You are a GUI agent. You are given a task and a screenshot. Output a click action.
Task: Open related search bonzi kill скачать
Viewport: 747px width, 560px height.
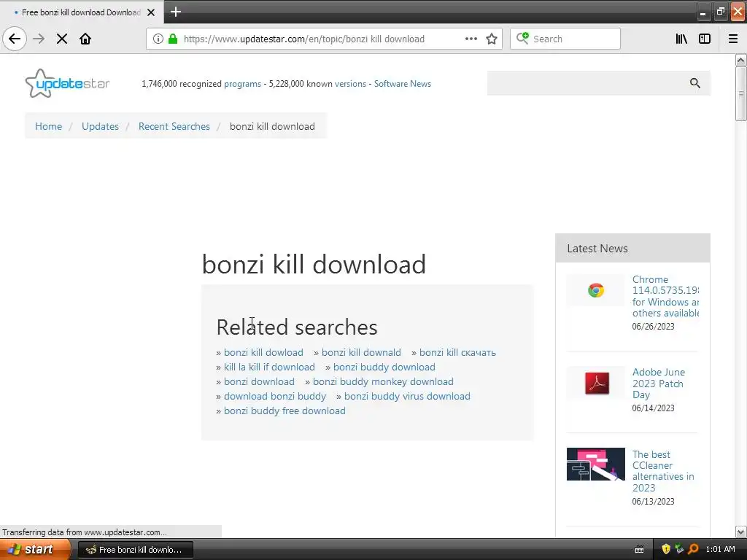[457, 352]
